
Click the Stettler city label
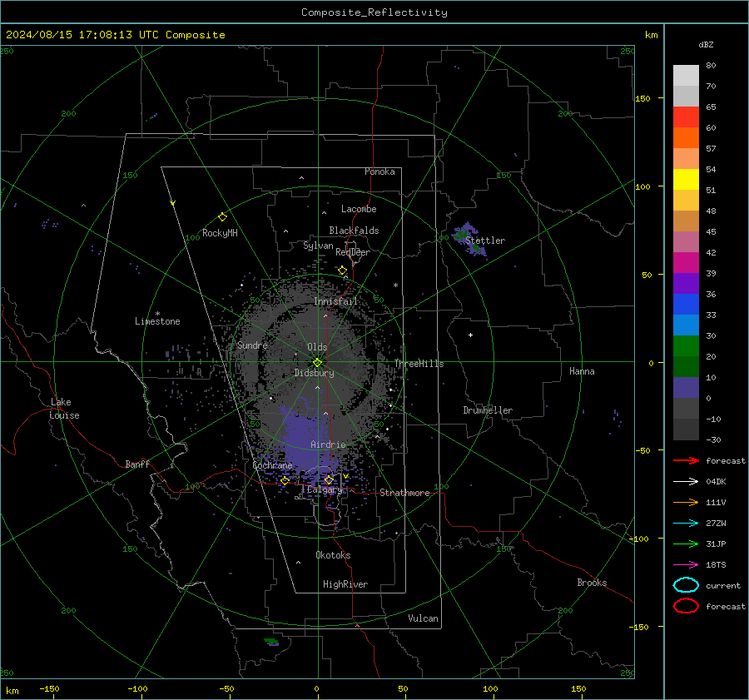485,241
